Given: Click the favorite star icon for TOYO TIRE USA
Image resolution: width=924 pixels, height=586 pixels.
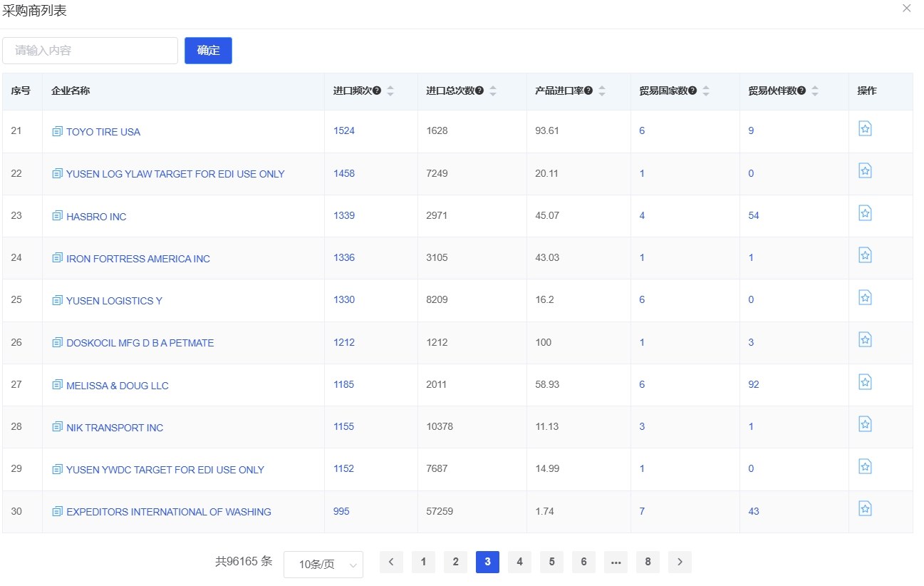Looking at the screenshot, I should click(x=865, y=128).
